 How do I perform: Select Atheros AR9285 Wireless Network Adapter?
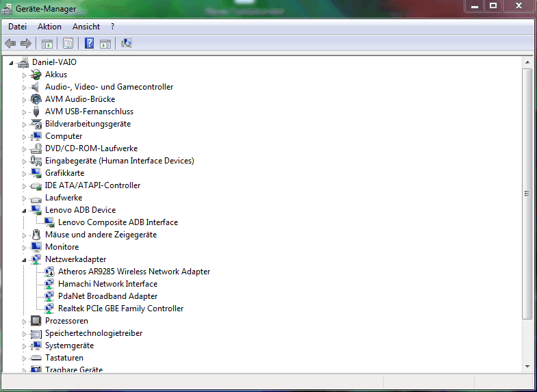tap(134, 272)
